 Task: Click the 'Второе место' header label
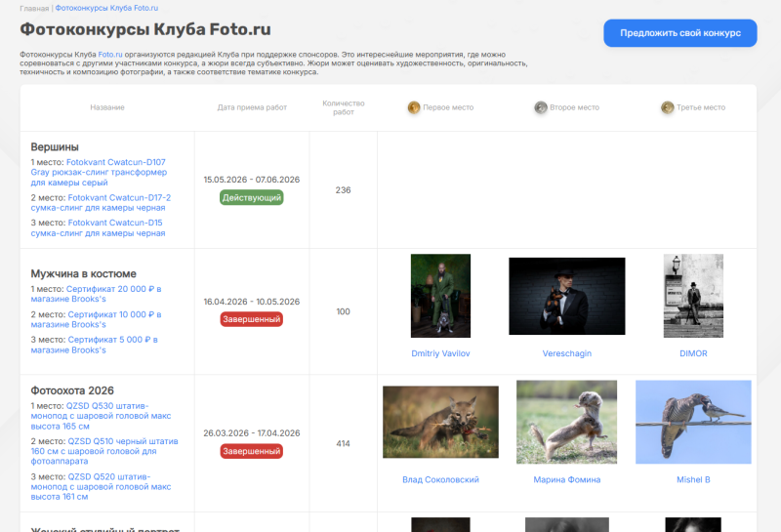click(x=574, y=107)
